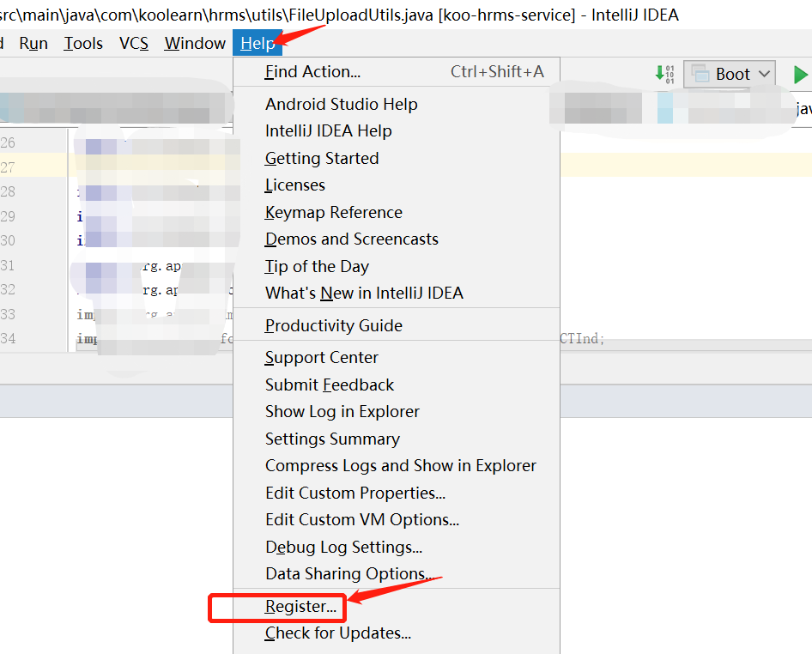The height and width of the screenshot is (654, 812).
Task: Open Debug Log Settings...
Action: pyautogui.click(x=397, y=547)
